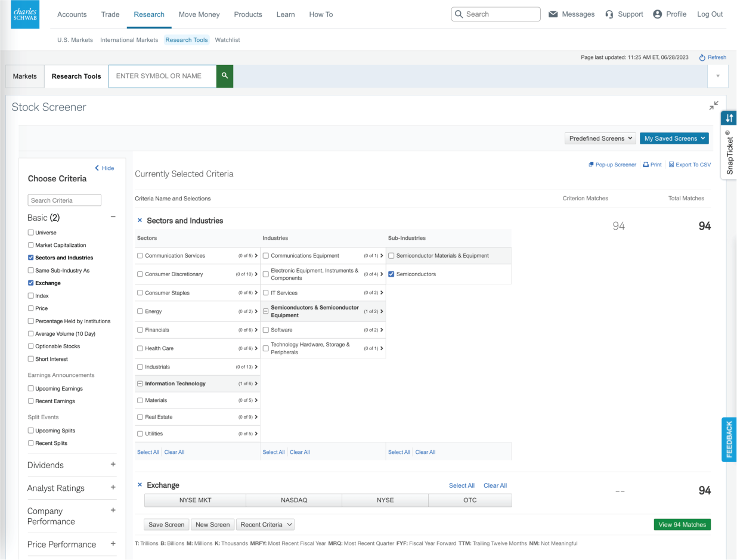Open the Products menu
737x560 pixels.
click(248, 14)
